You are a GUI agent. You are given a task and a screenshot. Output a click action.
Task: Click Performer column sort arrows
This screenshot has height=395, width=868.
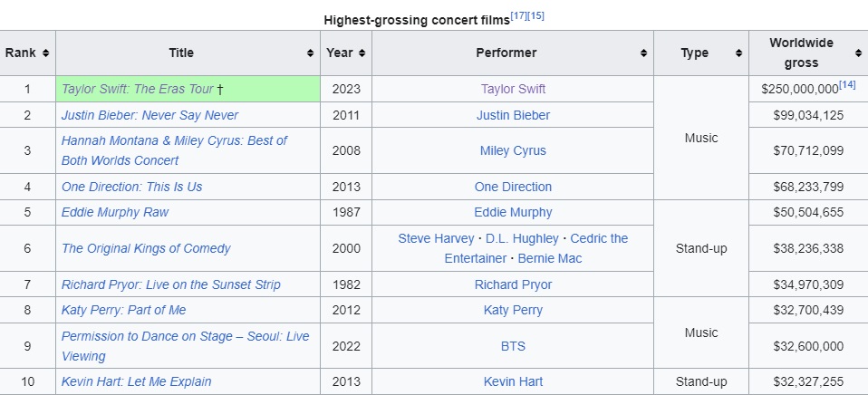[643, 53]
